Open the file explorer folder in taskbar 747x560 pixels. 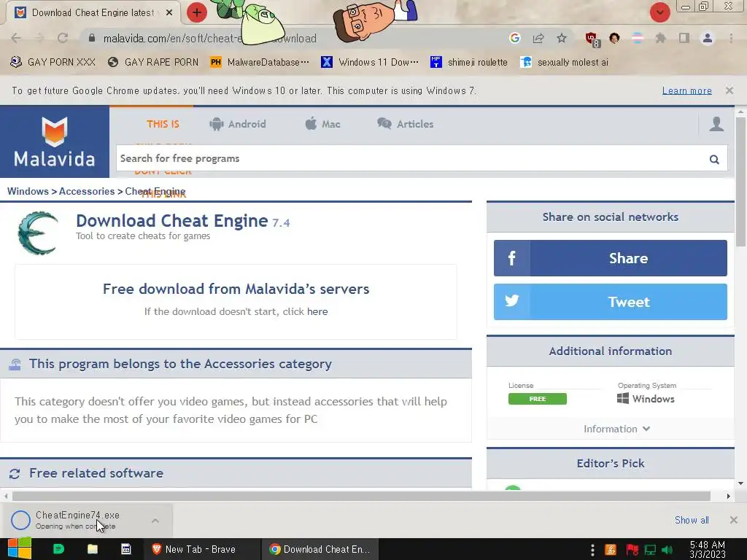point(93,549)
